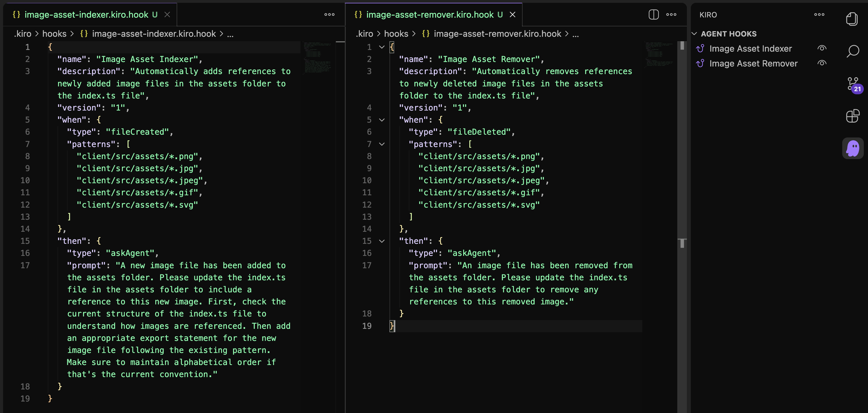Open more actions for left editor group
Image resolution: width=868 pixels, height=413 pixels.
(x=329, y=15)
